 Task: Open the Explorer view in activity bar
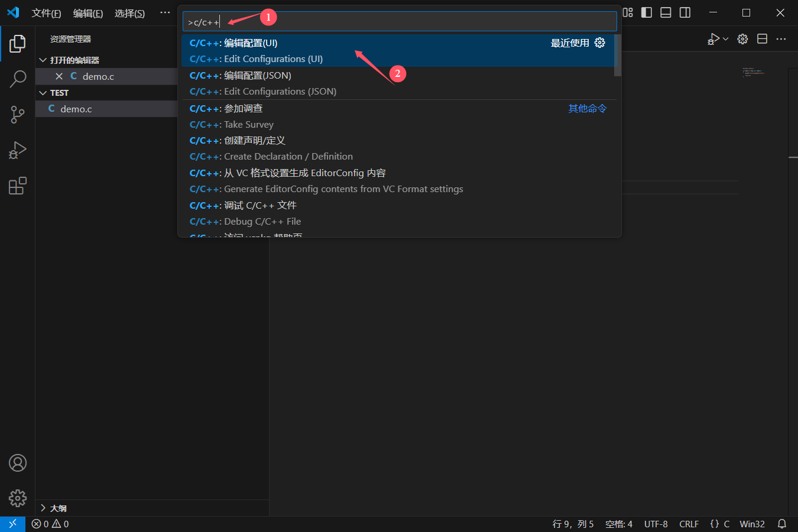(x=18, y=43)
